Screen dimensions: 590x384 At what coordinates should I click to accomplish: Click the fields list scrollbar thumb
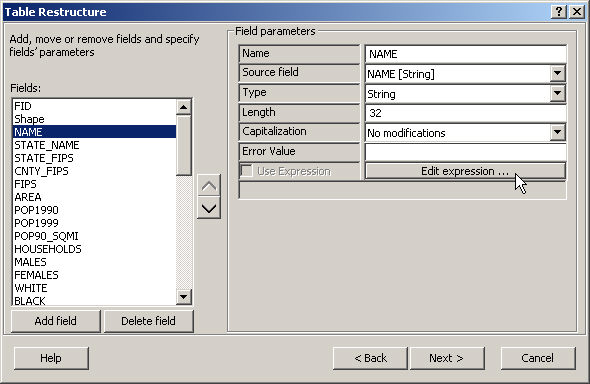[184, 146]
